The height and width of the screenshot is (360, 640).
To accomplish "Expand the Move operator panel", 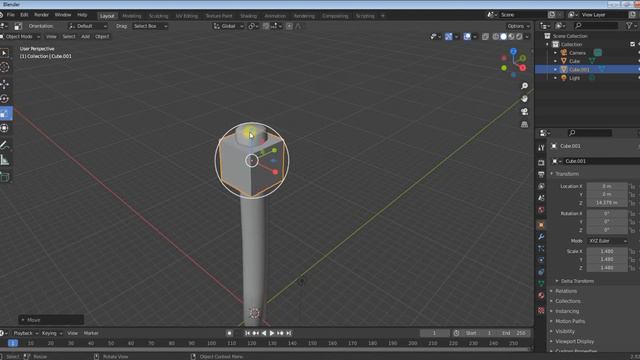I will (51, 320).
